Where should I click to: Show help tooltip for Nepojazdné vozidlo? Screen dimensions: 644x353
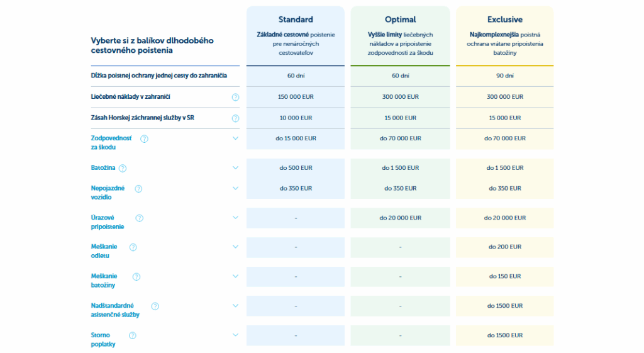click(138, 188)
